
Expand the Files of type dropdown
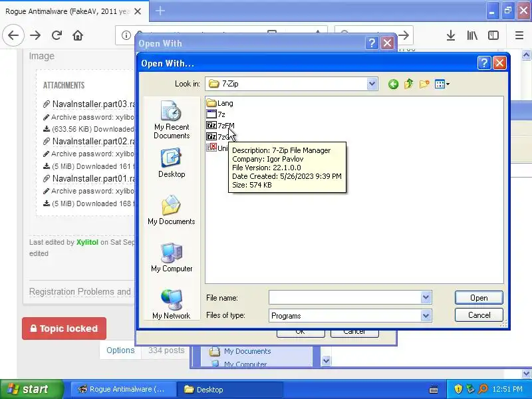426,315
